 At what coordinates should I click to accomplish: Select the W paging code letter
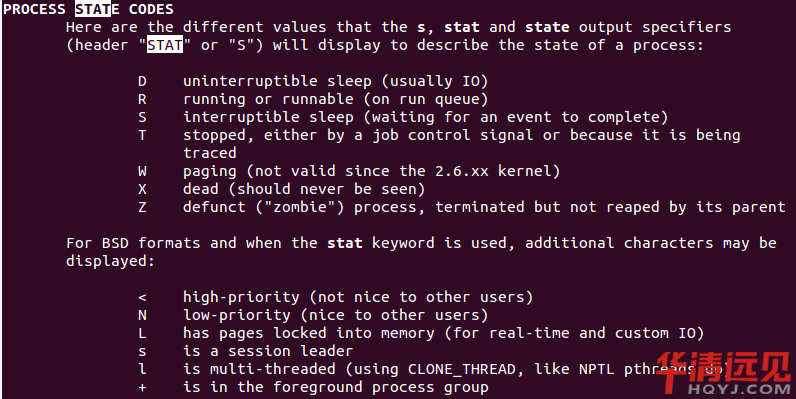point(142,171)
